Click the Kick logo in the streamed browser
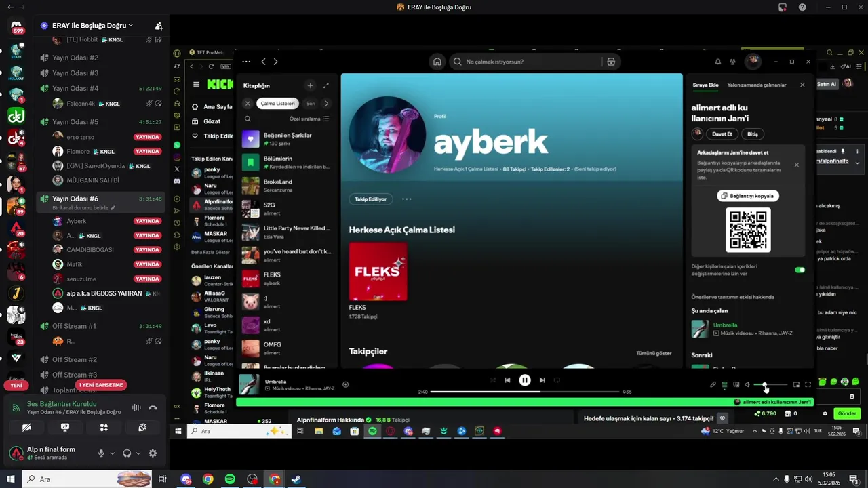This screenshot has height=488, width=868. (x=220, y=84)
